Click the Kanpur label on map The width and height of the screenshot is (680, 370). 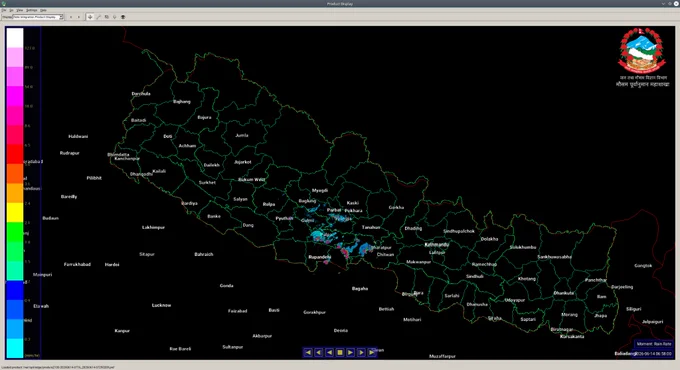[x=122, y=331]
